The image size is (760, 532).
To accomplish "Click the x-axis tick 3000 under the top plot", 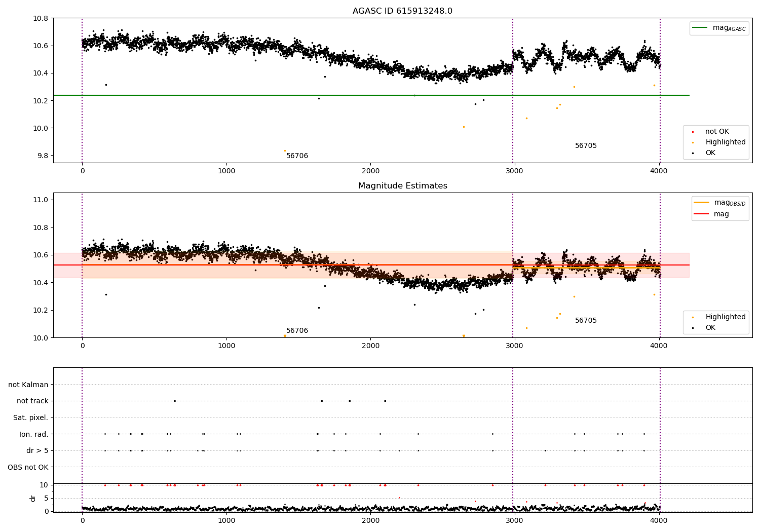I will [x=515, y=171].
